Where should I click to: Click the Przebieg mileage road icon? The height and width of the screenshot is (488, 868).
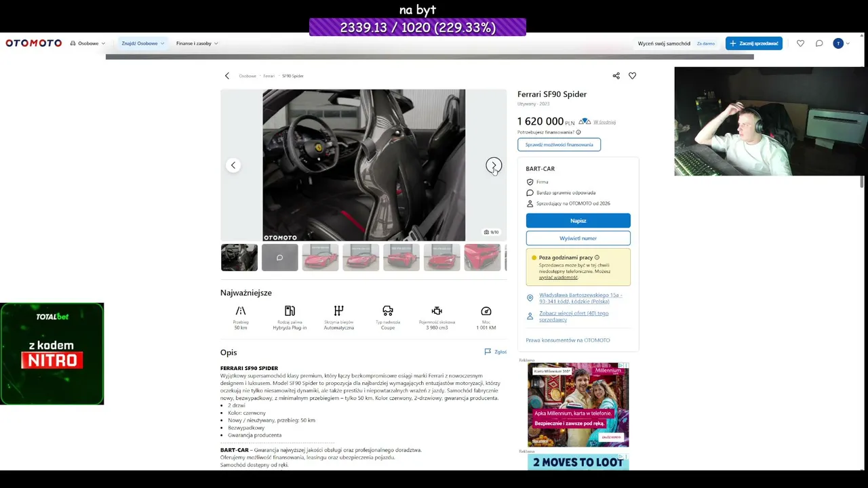tap(241, 311)
